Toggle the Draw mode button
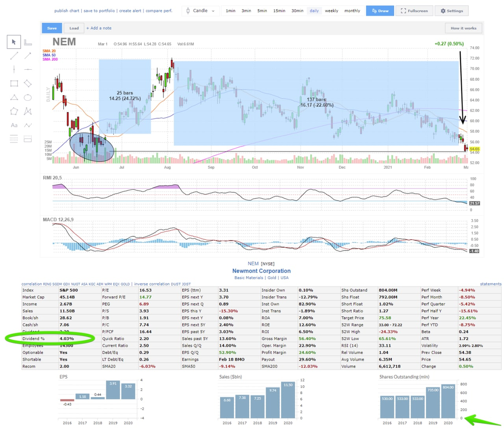 click(x=380, y=11)
